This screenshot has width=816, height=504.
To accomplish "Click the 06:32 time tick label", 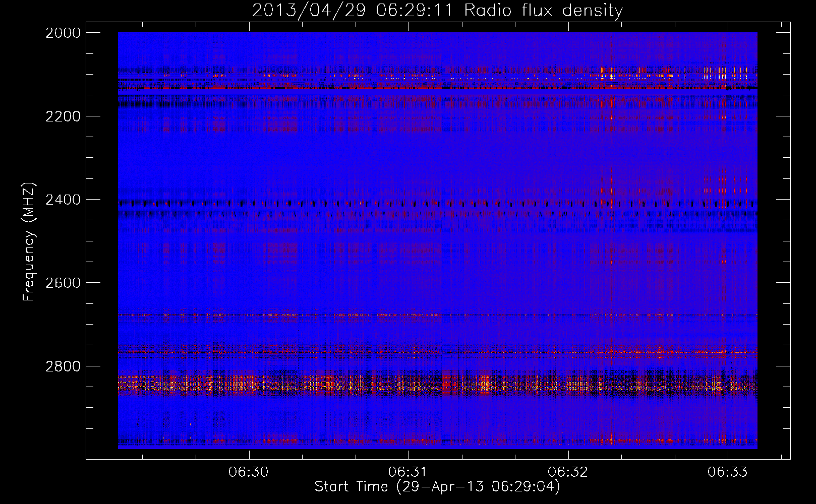I will tap(568, 472).
